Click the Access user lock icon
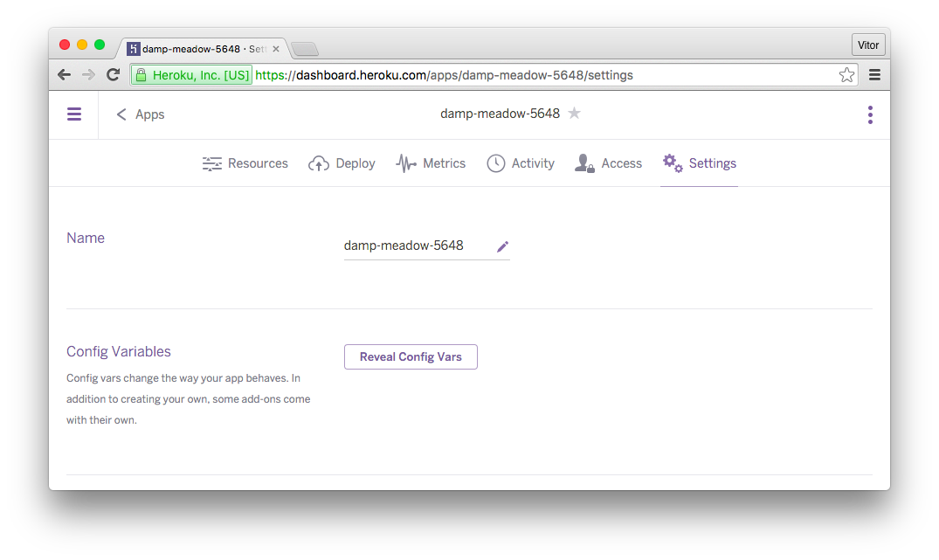939x560 pixels. pos(584,162)
